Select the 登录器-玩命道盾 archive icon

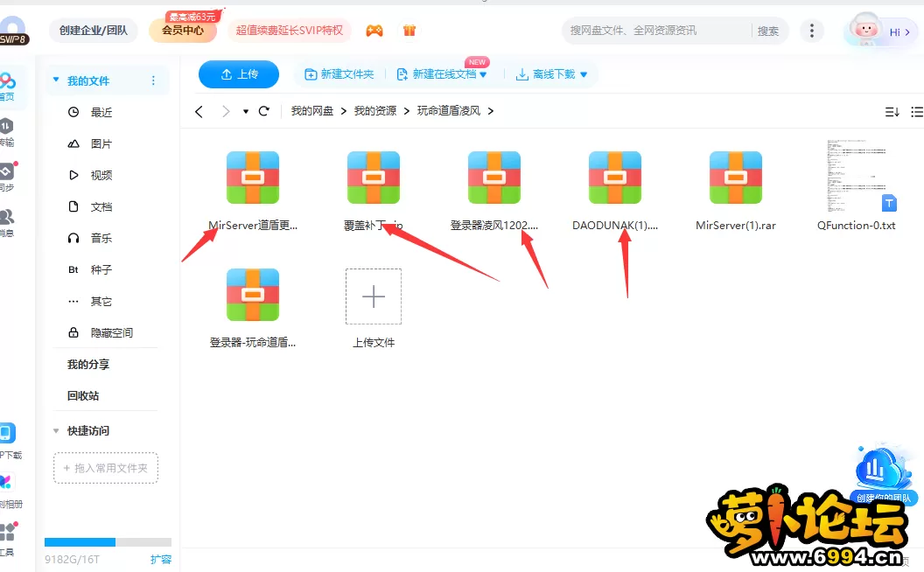click(253, 295)
